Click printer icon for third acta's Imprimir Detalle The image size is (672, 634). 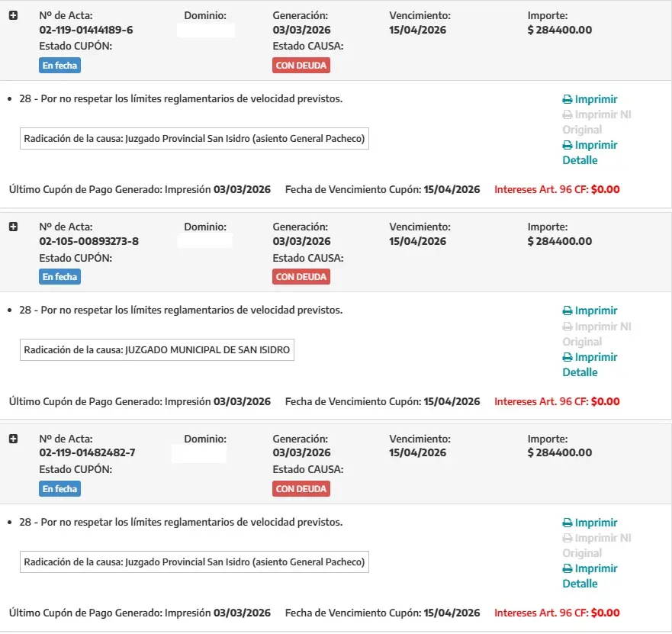tap(567, 568)
